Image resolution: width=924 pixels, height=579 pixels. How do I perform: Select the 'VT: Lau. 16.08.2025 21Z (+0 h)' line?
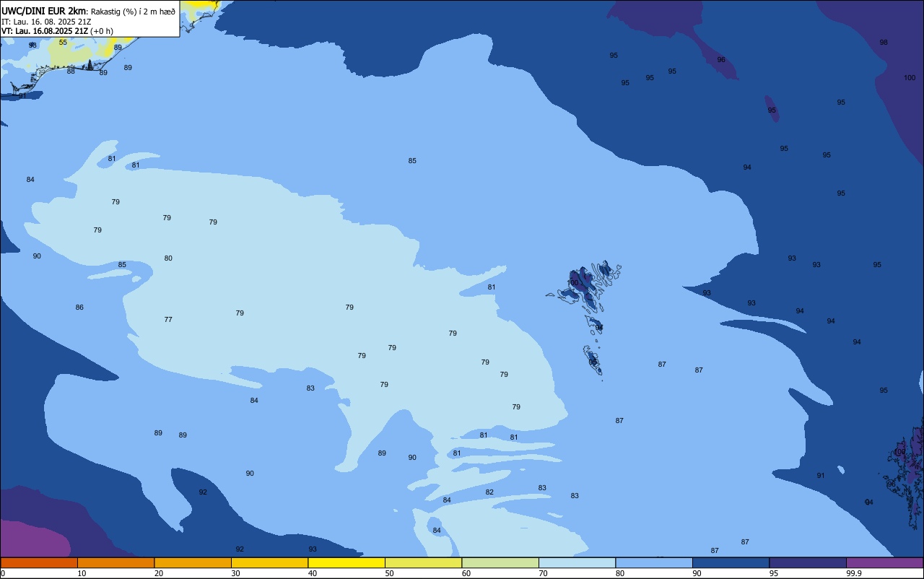tap(57, 31)
